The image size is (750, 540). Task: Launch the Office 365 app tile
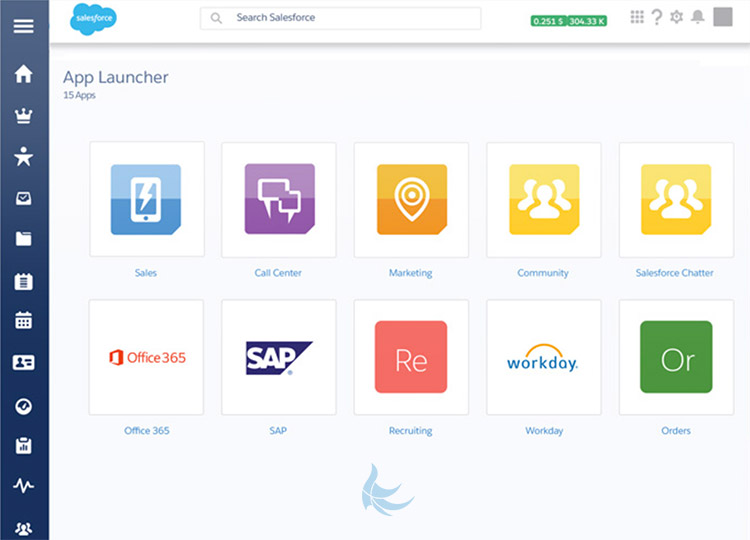[x=146, y=357]
